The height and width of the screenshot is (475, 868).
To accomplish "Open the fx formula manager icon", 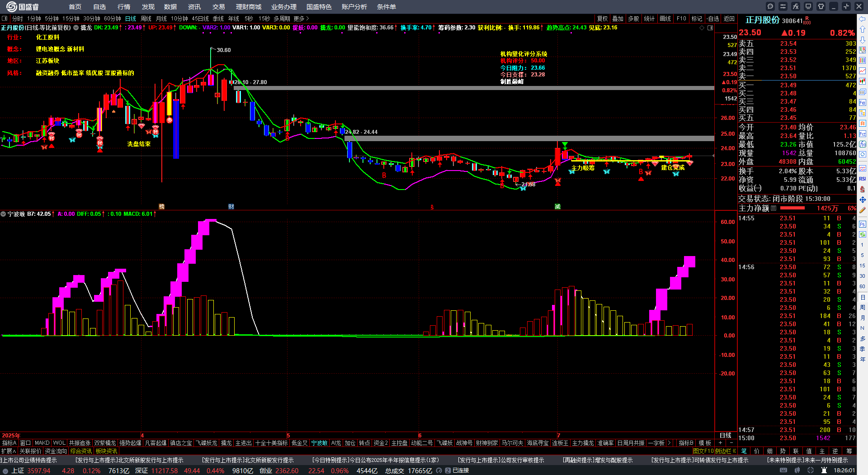I will pyautogui.click(x=796, y=6).
